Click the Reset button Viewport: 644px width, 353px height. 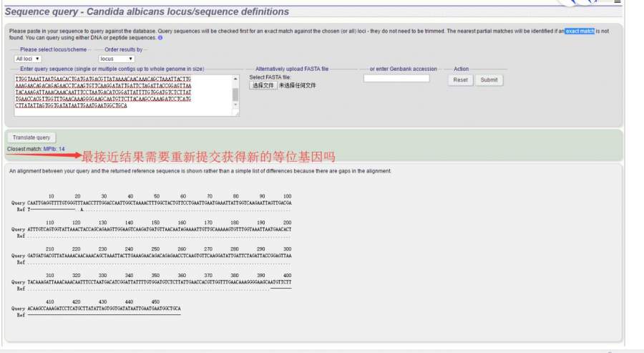pos(460,80)
